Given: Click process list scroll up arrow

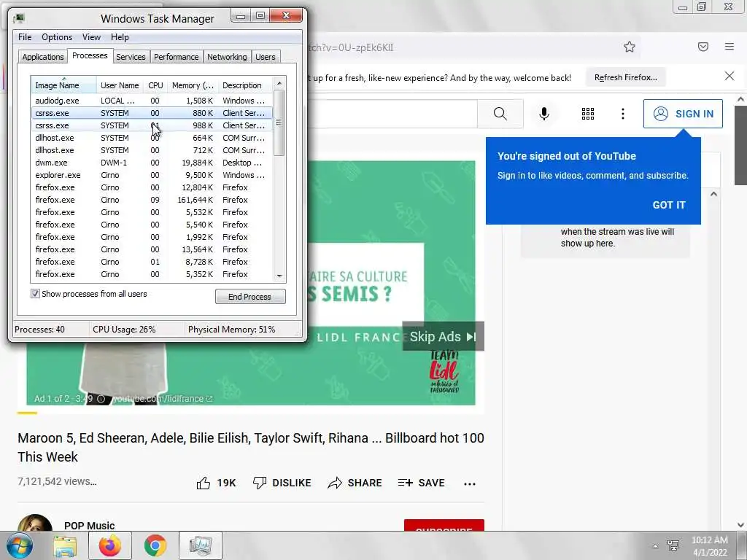Looking at the screenshot, I should pyautogui.click(x=279, y=83).
